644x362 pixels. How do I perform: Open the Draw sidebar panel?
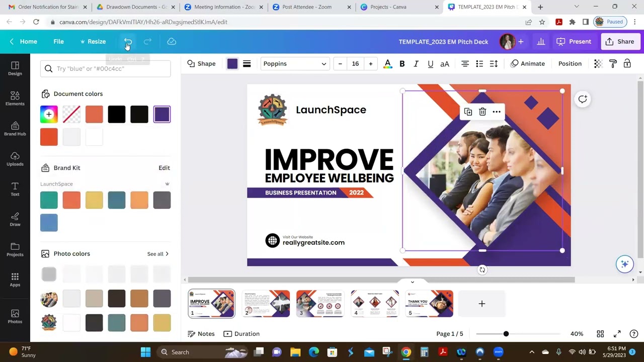(x=15, y=219)
